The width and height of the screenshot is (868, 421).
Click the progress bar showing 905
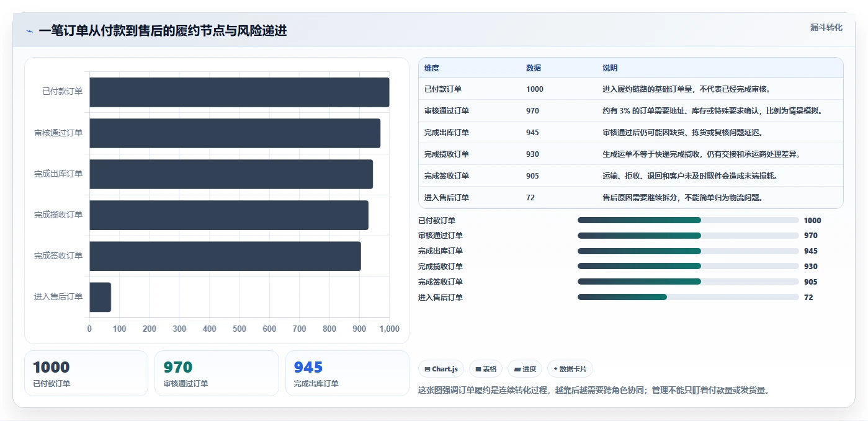(x=688, y=281)
